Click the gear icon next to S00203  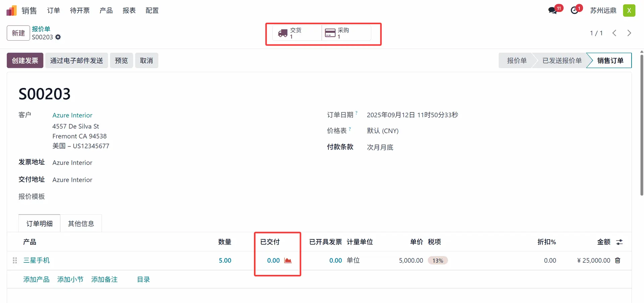coord(58,37)
